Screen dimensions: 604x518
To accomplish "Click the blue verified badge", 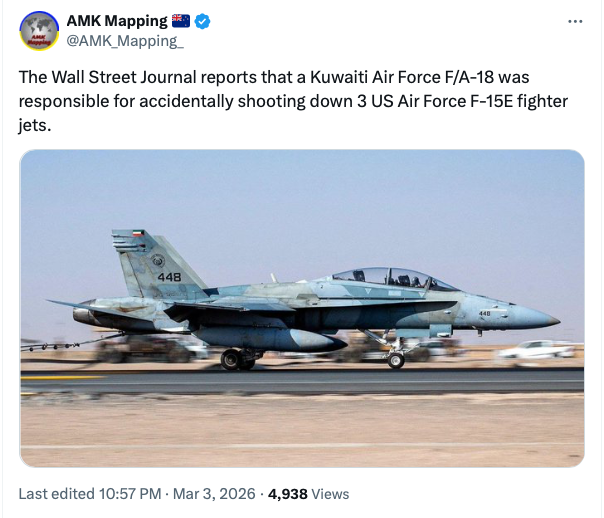I will [x=200, y=21].
